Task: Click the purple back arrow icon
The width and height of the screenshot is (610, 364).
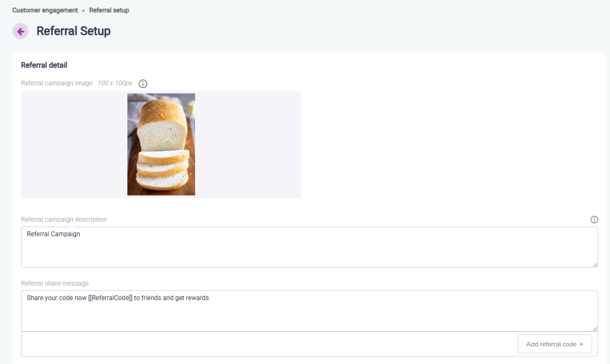Action: click(x=20, y=31)
